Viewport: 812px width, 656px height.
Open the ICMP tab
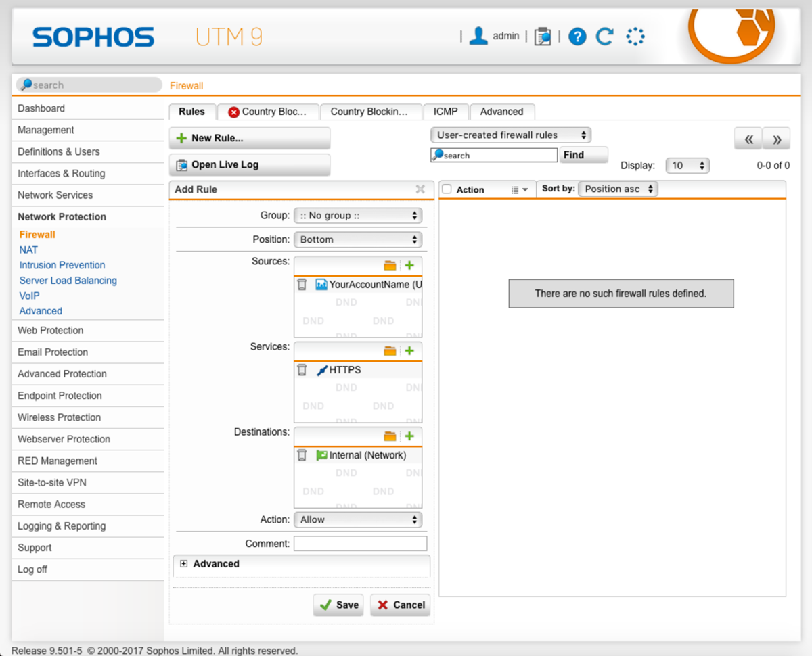446,112
